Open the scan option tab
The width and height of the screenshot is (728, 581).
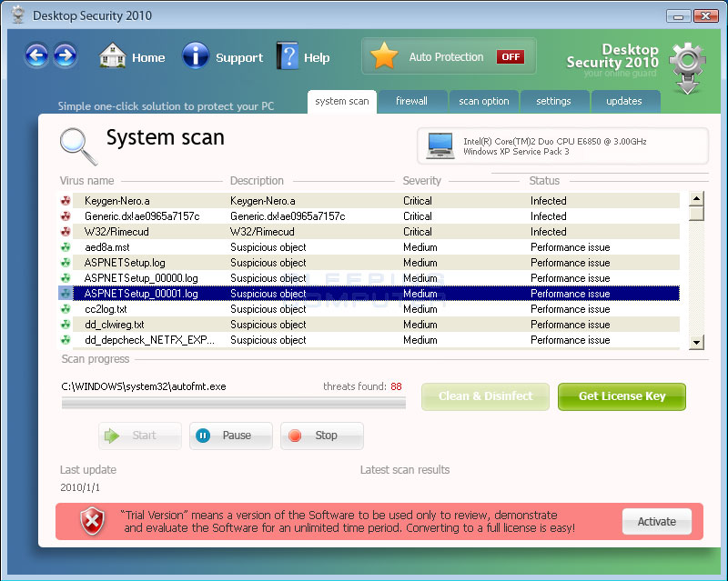click(x=482, y=101)
